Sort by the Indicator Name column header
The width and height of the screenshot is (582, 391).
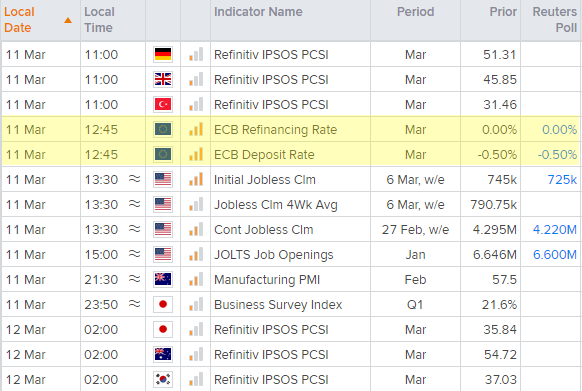click(x=258, y=12)
